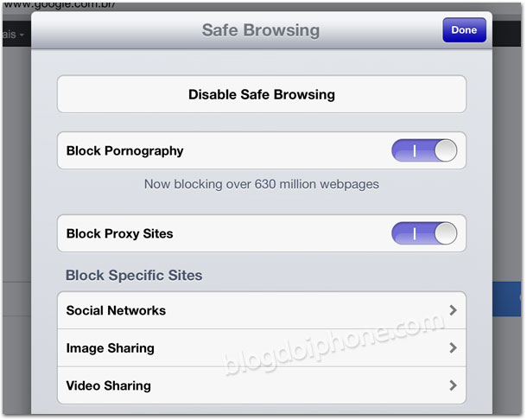The width and height of the screenshot is (527, 420).
Task: Expand Image Sharing via its chevron
Action: [453, 347]
